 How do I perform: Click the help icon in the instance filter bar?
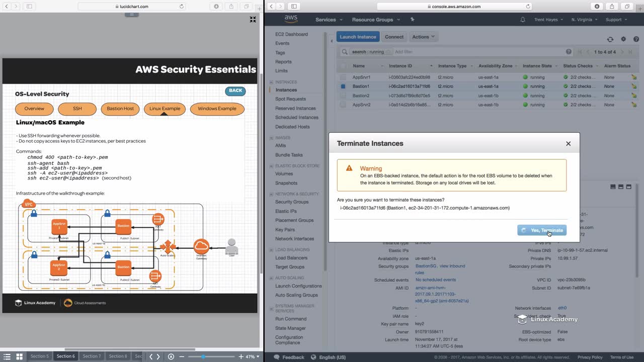569,52
